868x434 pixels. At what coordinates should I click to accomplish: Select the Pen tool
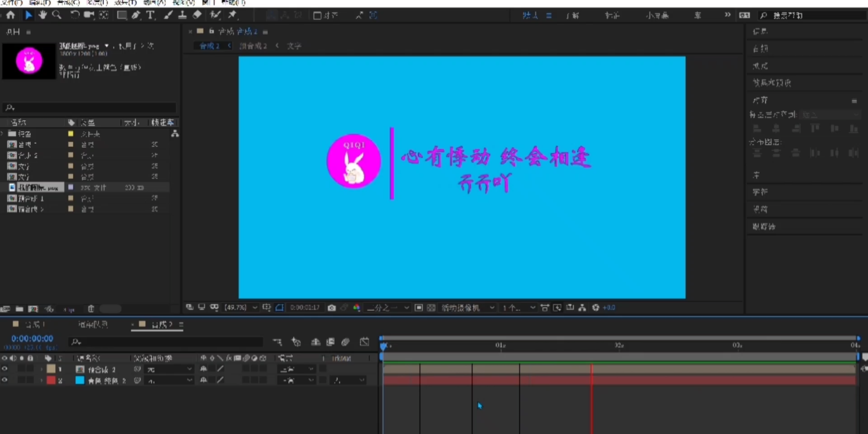click(136, 15)
